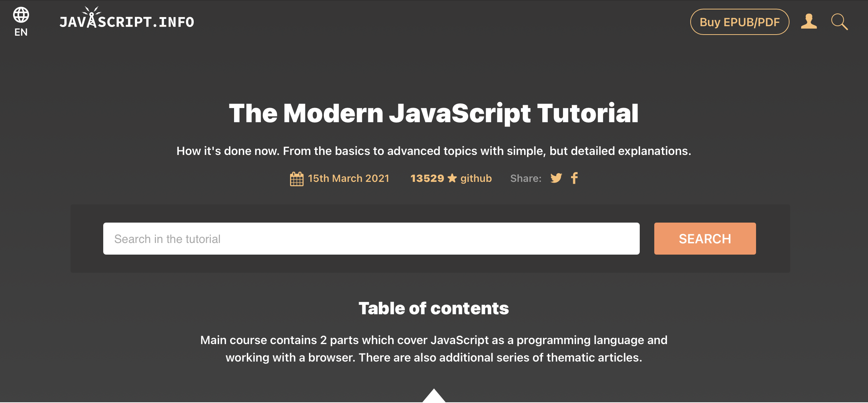Click the 'Table of contents' heading

[434, 308]
